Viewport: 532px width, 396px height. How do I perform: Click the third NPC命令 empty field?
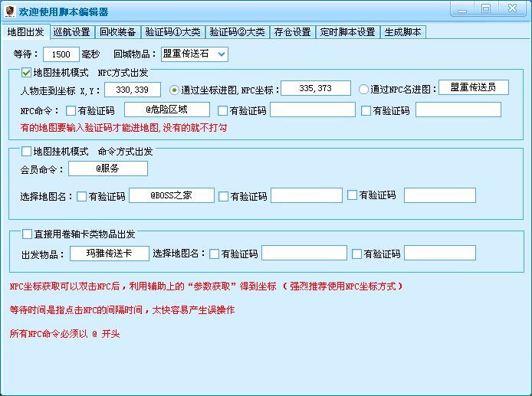(x=458, y=110)
